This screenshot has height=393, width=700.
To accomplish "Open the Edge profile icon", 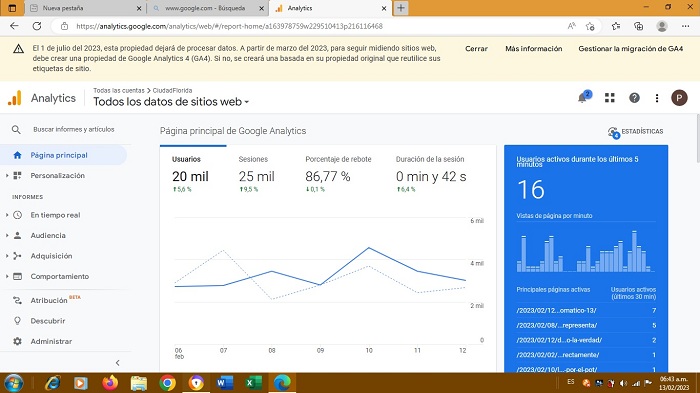I will tap(662, 26).
